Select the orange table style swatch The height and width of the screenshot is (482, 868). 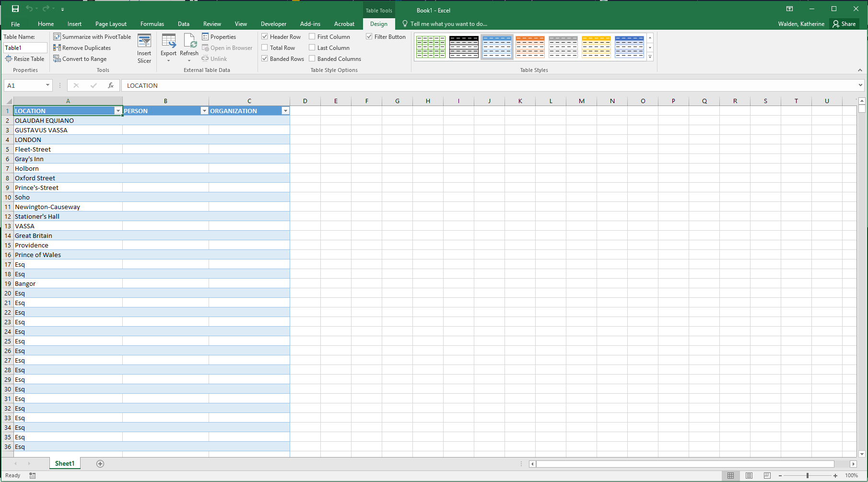pos(530,47)
